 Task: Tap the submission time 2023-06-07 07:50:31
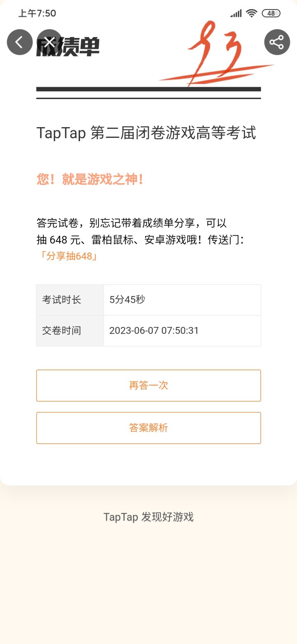154,331
